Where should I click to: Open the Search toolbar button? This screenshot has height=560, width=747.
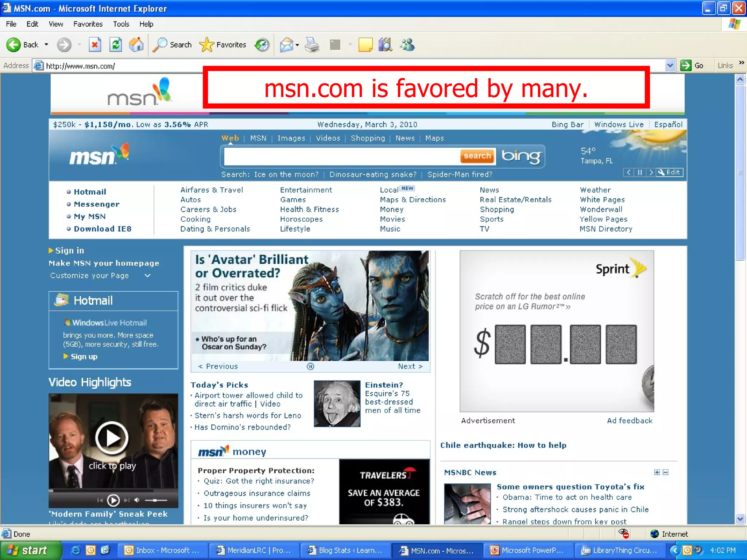coord(172,45)
